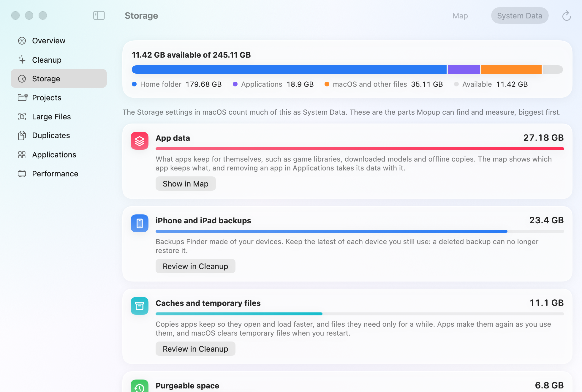
Task: Click the green Purgeable space icon
Action: 140,386
